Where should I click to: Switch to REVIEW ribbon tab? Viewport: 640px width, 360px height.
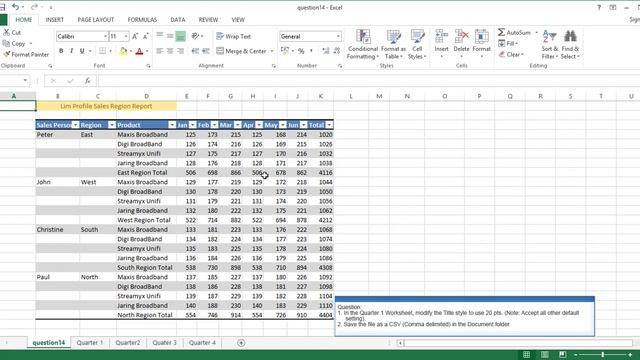(x=208, y=20)
